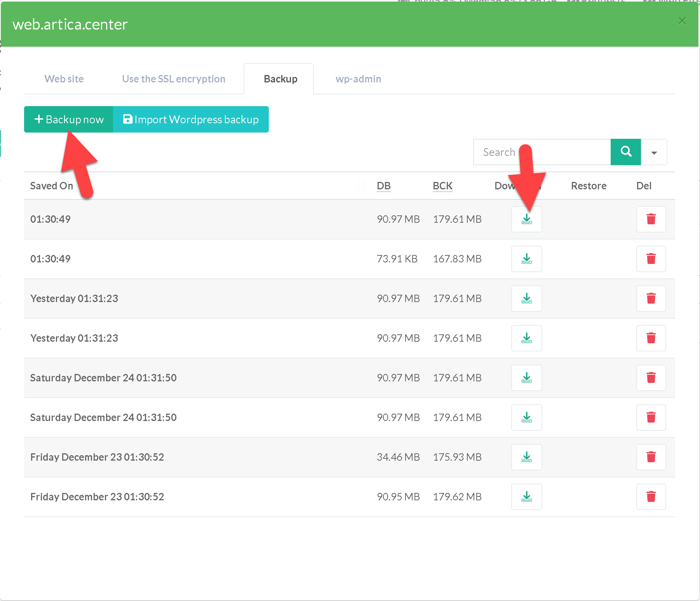Download the Friday December 23 34.46 MB backup
700x601 pixels.
point(526,457)
